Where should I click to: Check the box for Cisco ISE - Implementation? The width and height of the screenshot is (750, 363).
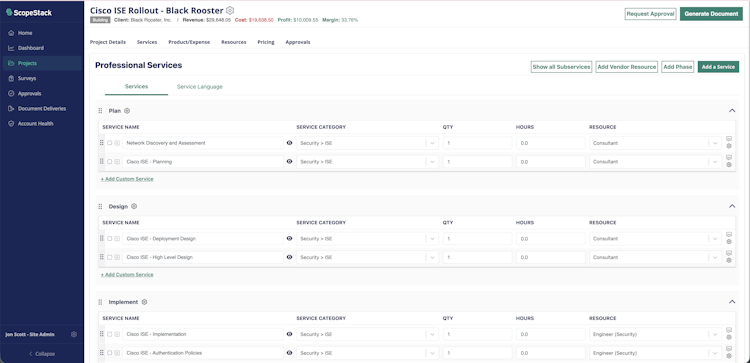[x=110, y=334]
